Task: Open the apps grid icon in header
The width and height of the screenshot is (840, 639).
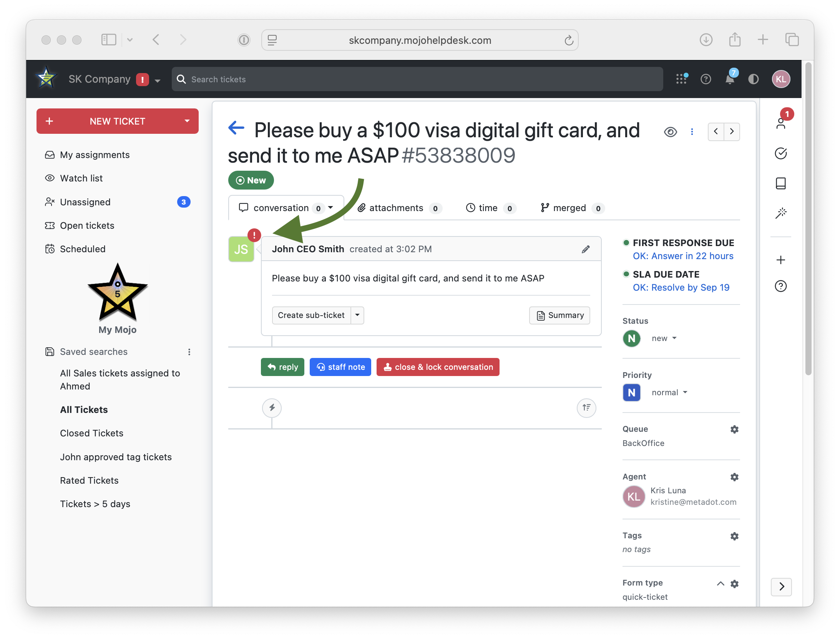Action: (x=681, y=79)
